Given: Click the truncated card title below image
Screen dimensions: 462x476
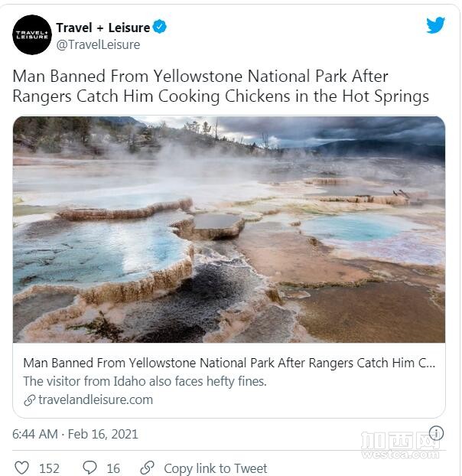Looking at the screenshot, I should tap(229, 363).
